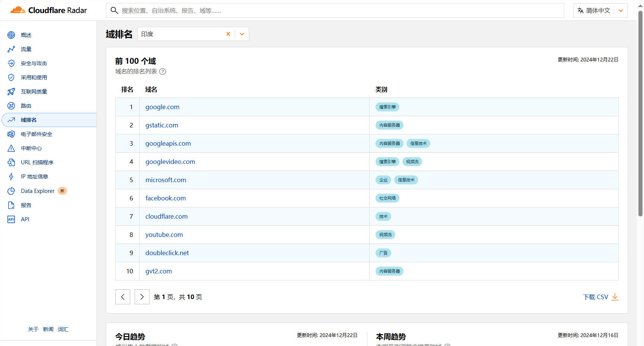The height and width of the screenshot is (346, 644).
Task: Open 概述 in the sidebar
Action: click(26, 35)
